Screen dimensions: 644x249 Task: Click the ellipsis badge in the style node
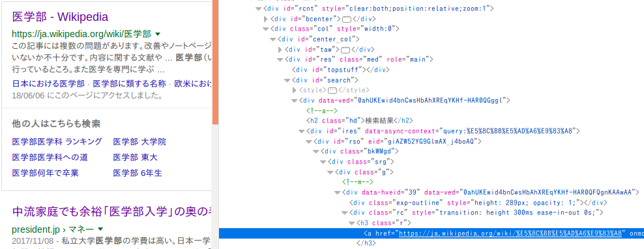coord(332,91)
